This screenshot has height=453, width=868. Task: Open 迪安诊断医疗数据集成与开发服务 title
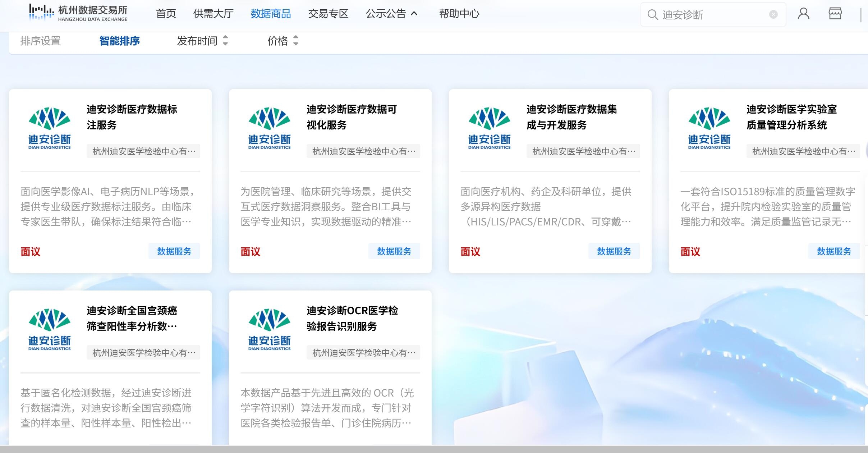click(x=572, y=117)
